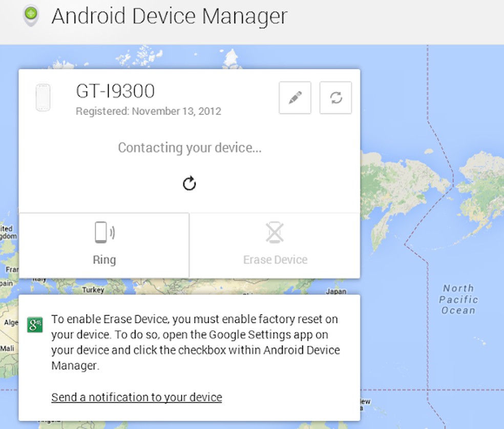Click the Contacting your device message
504x429 pixels.
click(x=189, y=148)
